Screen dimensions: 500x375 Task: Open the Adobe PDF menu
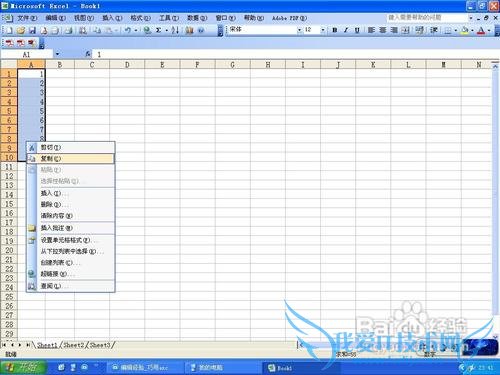pyautogui.click(x=289, y=18)
